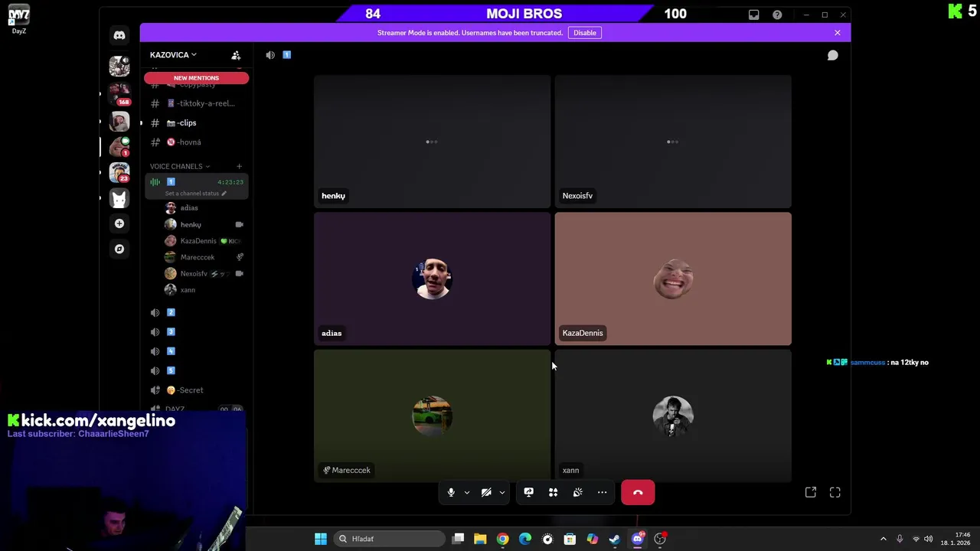Click the create channel plus next to VOICE CHANELS
The height and width of the screenshot is (551, 980).
(239, 166)
